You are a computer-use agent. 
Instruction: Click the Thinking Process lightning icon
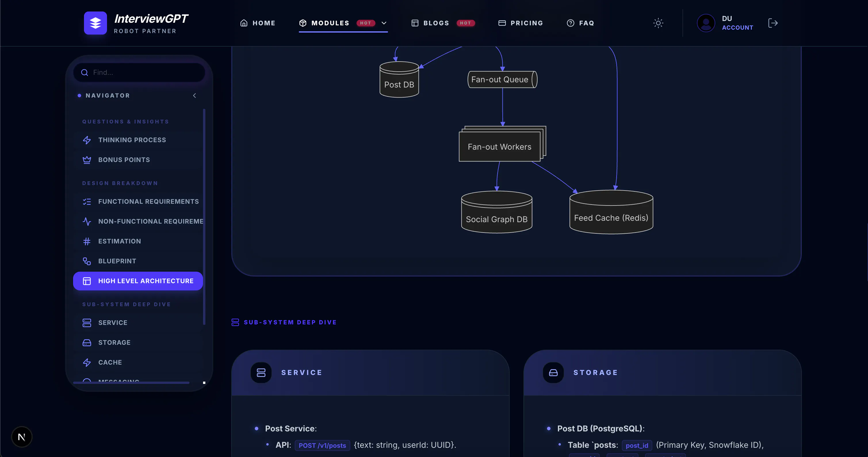coord(87,140)
